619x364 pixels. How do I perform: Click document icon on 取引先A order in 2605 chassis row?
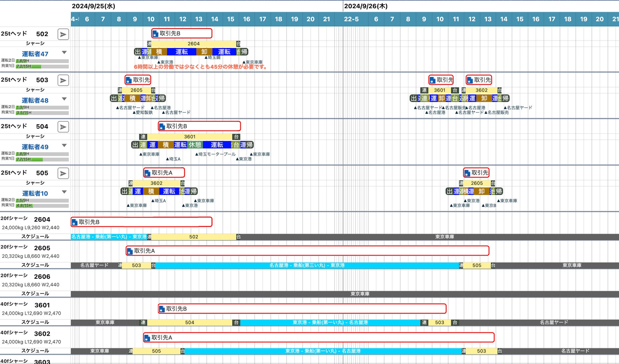pyautogui.click(x=130, y=251)
